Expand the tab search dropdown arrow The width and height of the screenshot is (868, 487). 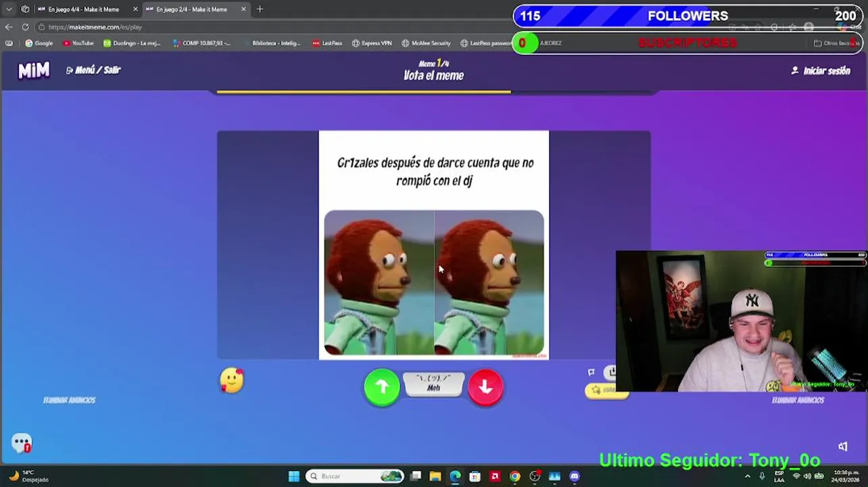coord(9,9)
